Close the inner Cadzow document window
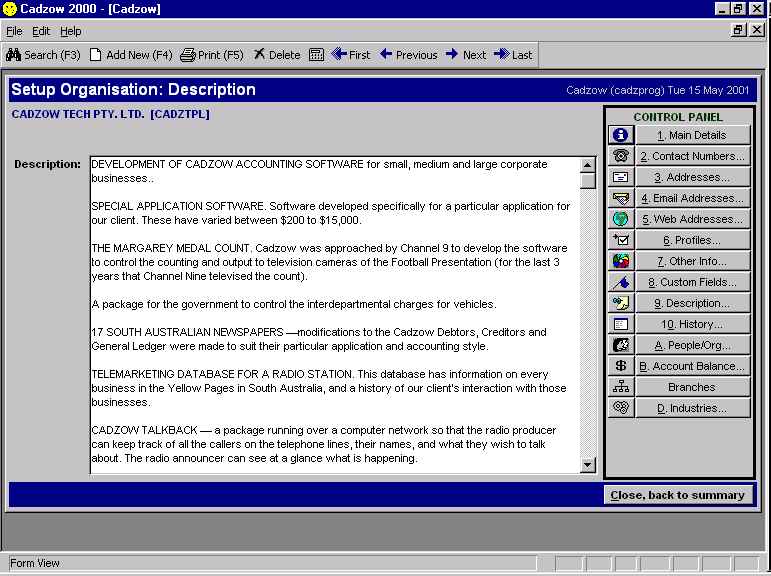The image size is (771, 576). [757, 30]
